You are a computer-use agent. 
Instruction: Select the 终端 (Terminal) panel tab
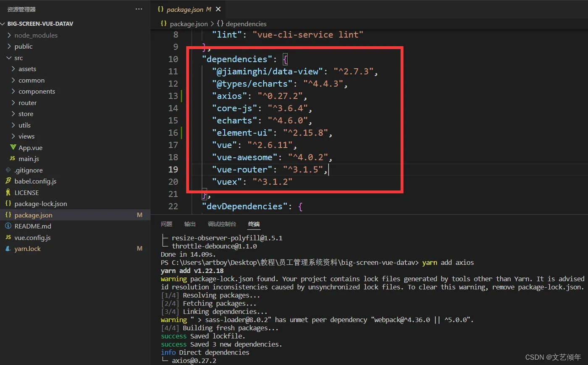(254, 224)
